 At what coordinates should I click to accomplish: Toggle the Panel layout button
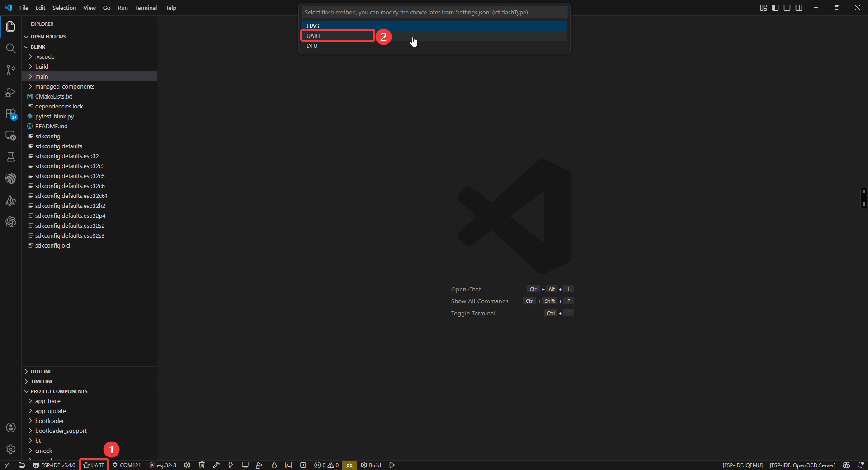pyautogui.click(x=787, y=8)
